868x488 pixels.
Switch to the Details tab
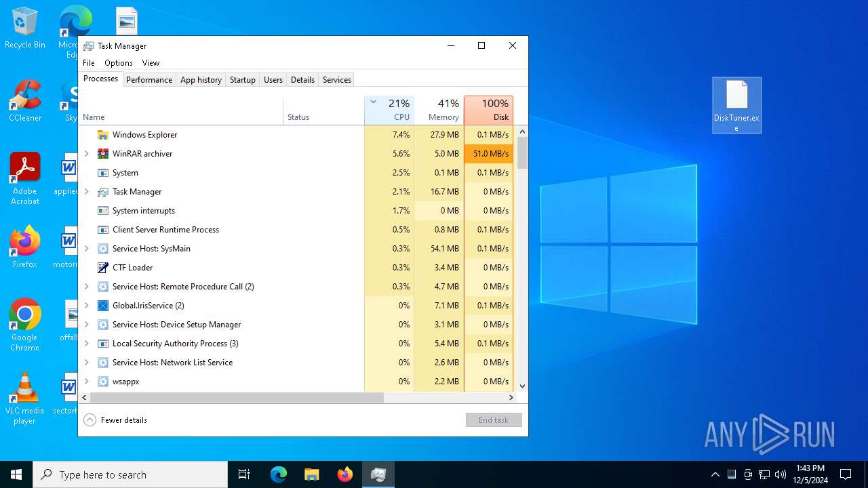302,80
